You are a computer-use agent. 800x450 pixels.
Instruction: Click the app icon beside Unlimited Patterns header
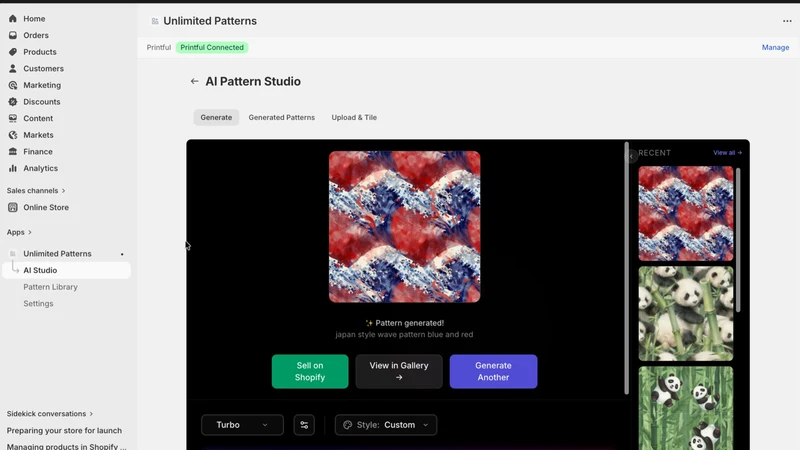pos(155,21)
